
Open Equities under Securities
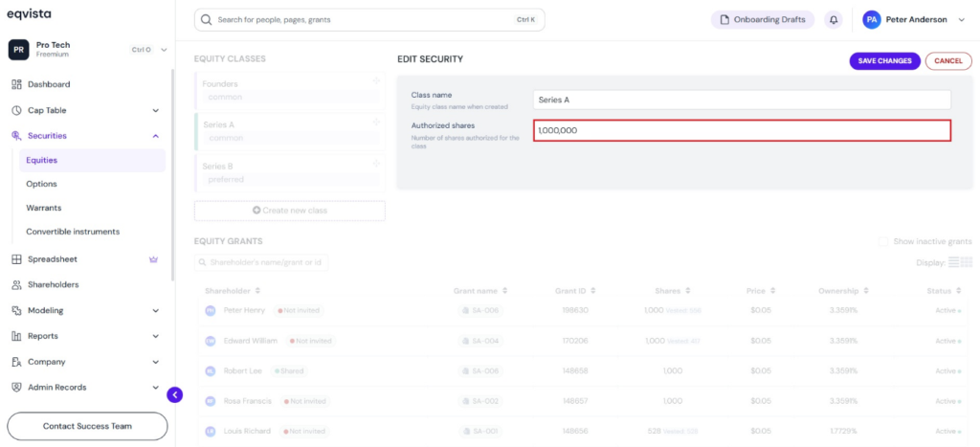pyautogui.click(x=93, y=160)
